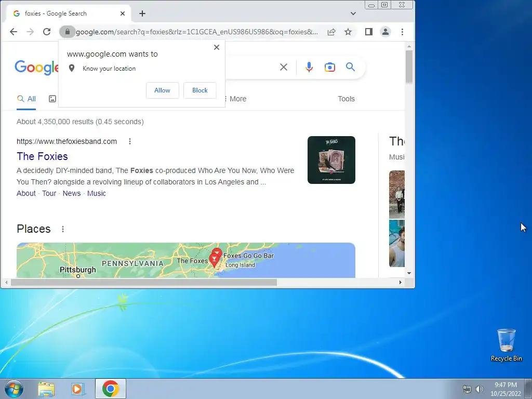Open the volume control in system tray
This screenshot has height=399, width=532.
click(x=480, y=389)
